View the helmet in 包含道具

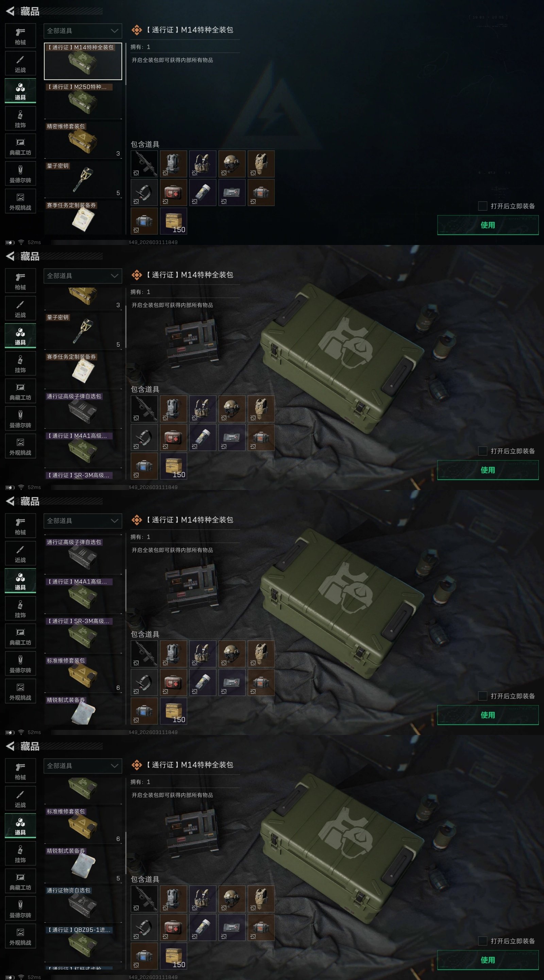coord(232,164)
